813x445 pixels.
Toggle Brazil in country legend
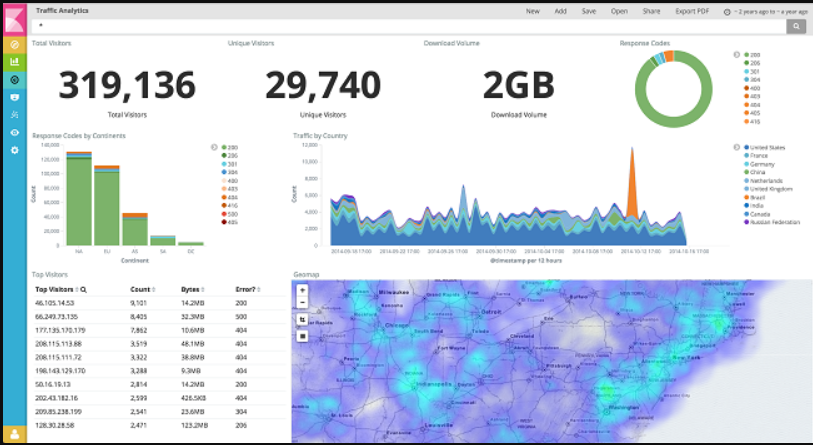(x=754, y=197)
